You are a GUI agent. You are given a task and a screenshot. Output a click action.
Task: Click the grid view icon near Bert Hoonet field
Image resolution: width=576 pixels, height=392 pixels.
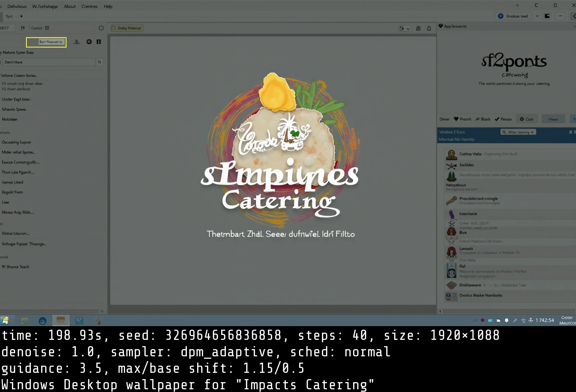[99, 42]
